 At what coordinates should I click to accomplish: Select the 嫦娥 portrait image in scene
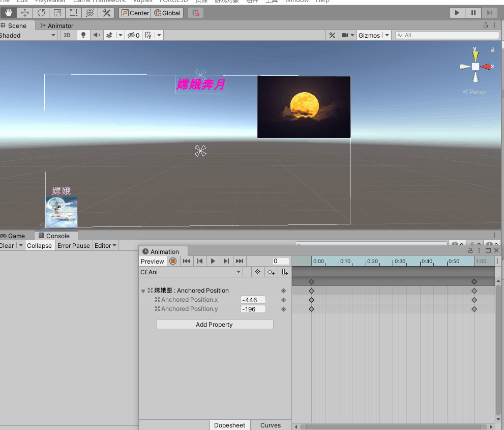(x=62, y=211)
